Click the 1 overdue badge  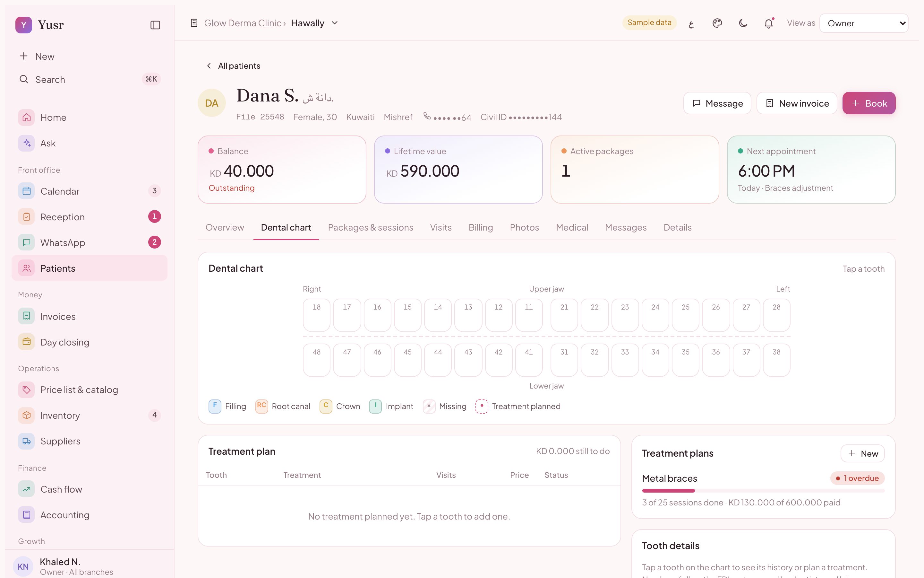tap(857, 478)
